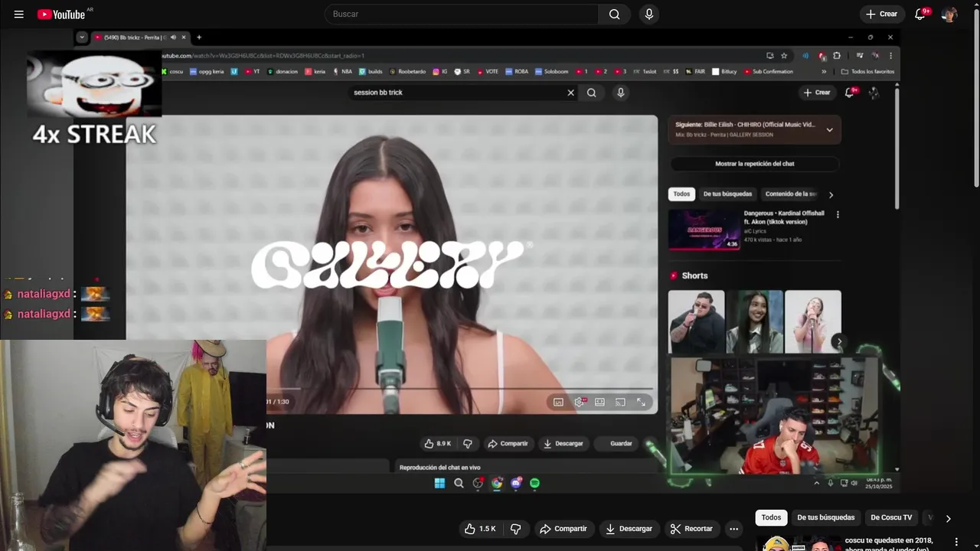This screenshot has width=980, height=551.
Task: Dislike the video beside 8.9 K
Action: tap(467, 443)
